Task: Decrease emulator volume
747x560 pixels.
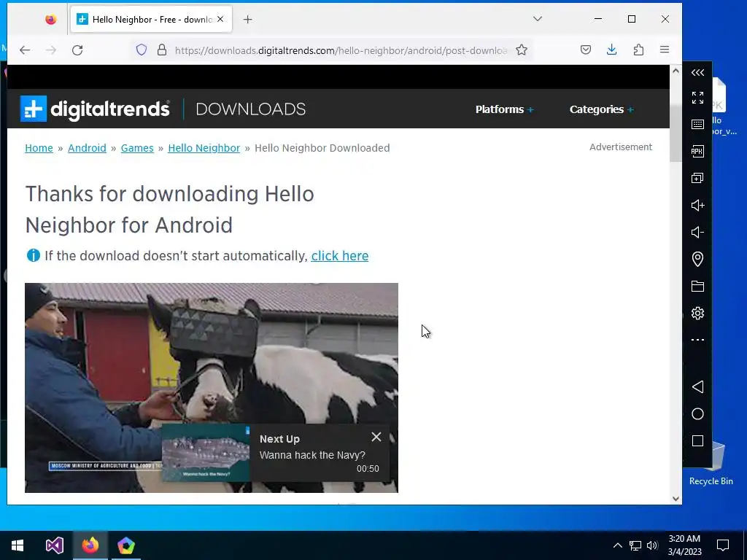Action: pos(697,233)
